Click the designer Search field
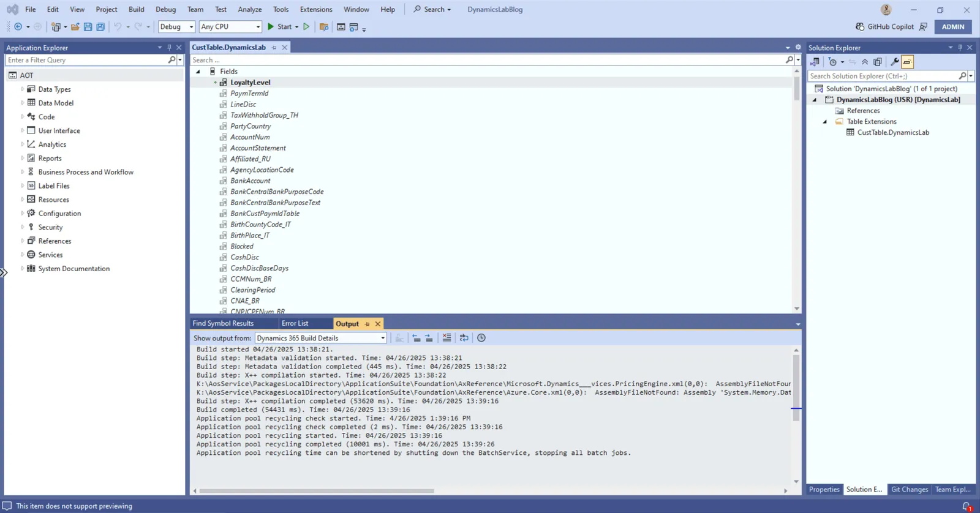 click(x=488, y=60)
